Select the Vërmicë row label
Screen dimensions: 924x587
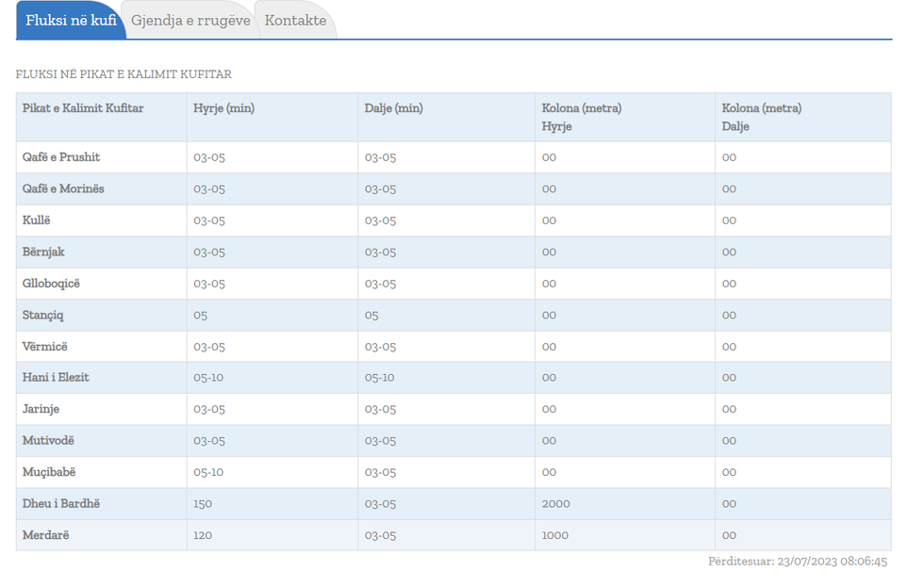coord(45,347)
